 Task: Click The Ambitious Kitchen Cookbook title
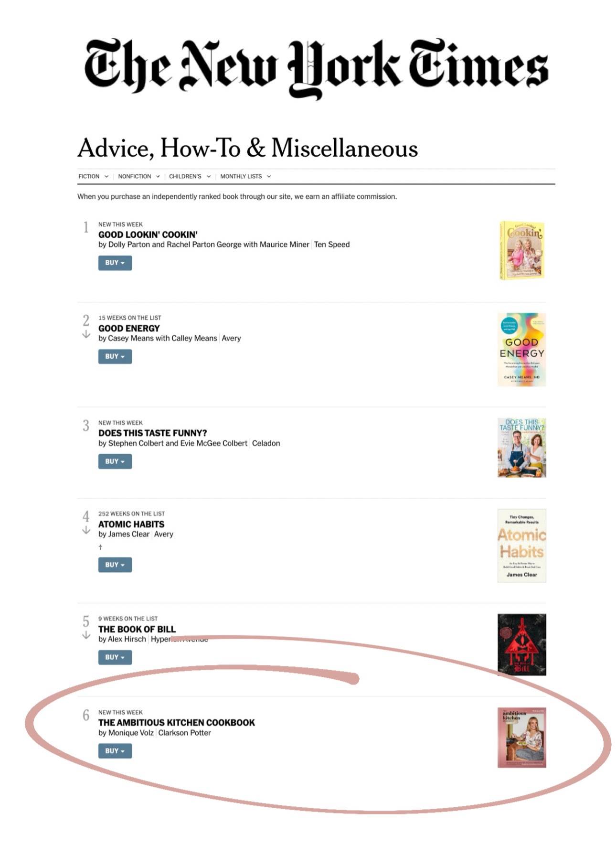point(176,722)
